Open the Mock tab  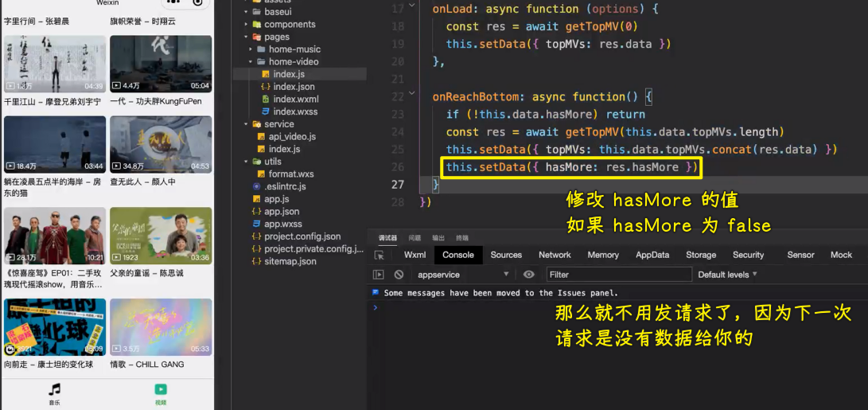[x=841, y=255]
